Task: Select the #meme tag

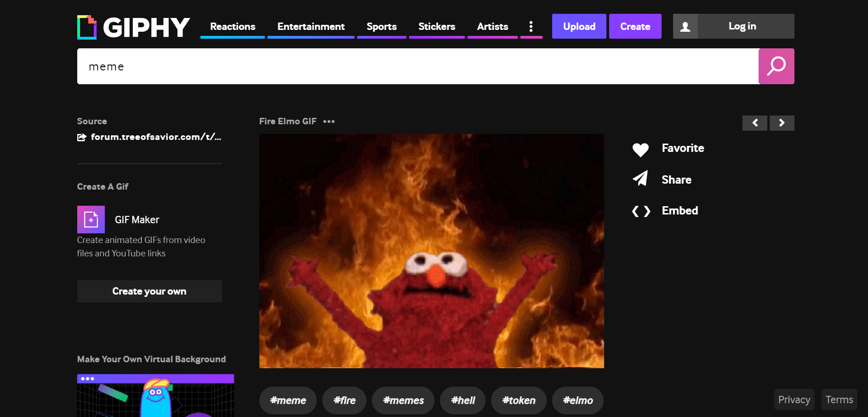Action: click(x=288, y=400)
